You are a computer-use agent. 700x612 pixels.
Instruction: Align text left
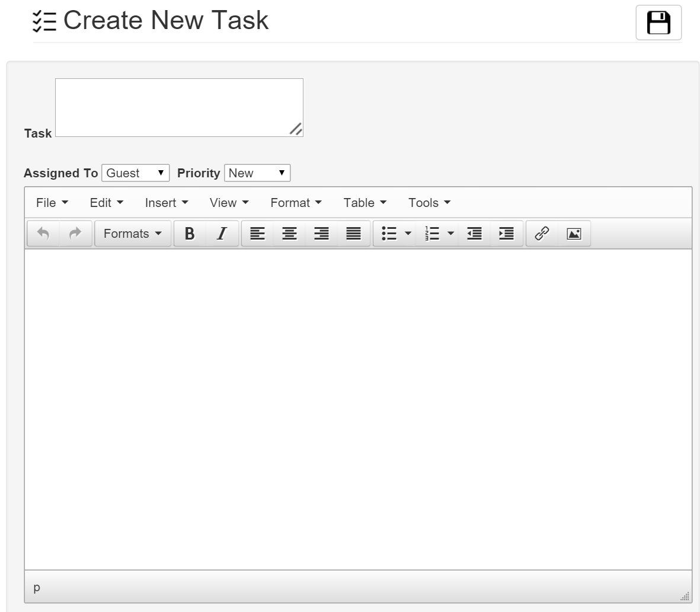click(258, 233)
